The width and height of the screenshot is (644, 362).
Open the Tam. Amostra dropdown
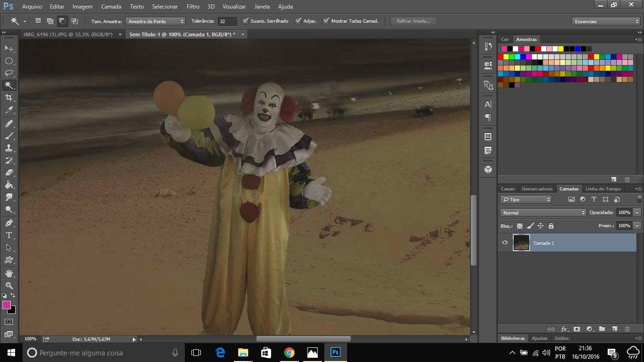pos(156,21)
